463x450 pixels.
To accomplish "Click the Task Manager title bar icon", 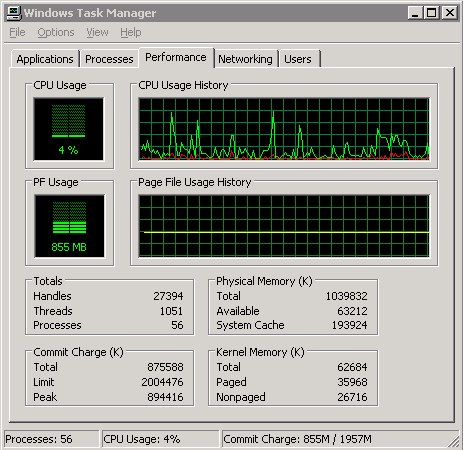I will 14,13.
